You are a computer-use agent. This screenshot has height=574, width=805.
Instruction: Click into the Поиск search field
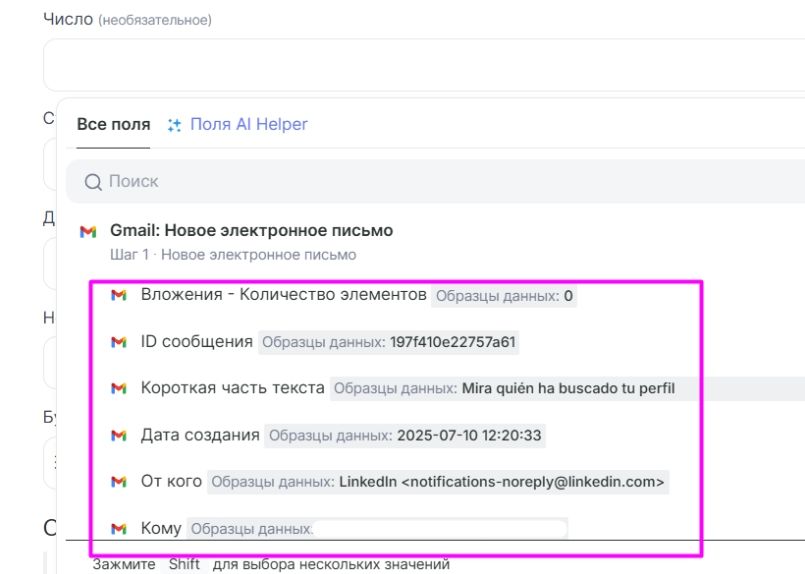(400, 182)
